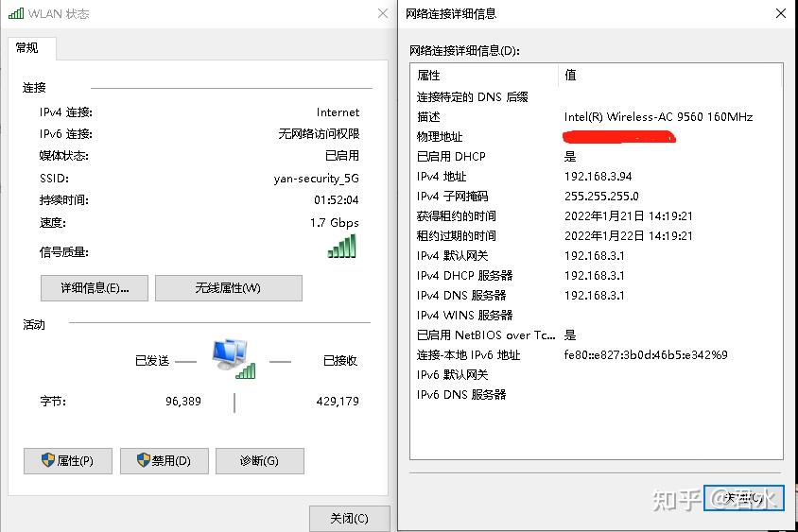Select the IPv6 默认网关 row

click(597, 375)
